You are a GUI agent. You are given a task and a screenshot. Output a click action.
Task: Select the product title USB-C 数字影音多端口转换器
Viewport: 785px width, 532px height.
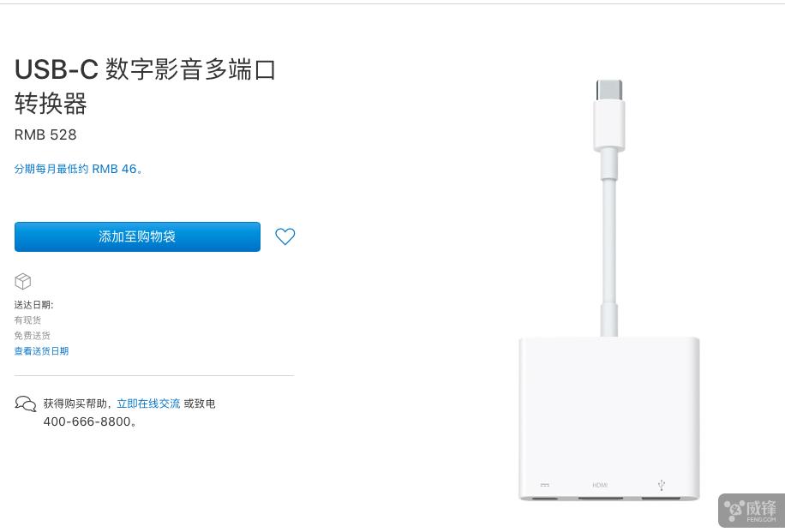click(x=145, y=86)
